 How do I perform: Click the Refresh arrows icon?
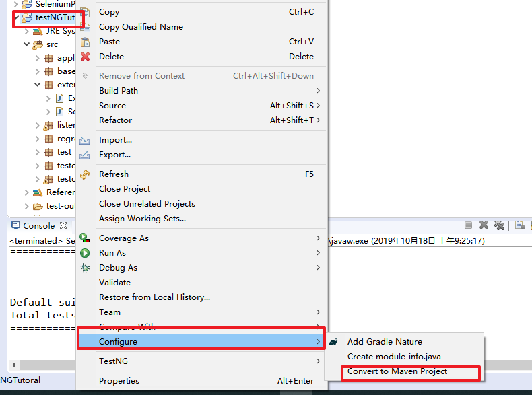tap(85, 174)
